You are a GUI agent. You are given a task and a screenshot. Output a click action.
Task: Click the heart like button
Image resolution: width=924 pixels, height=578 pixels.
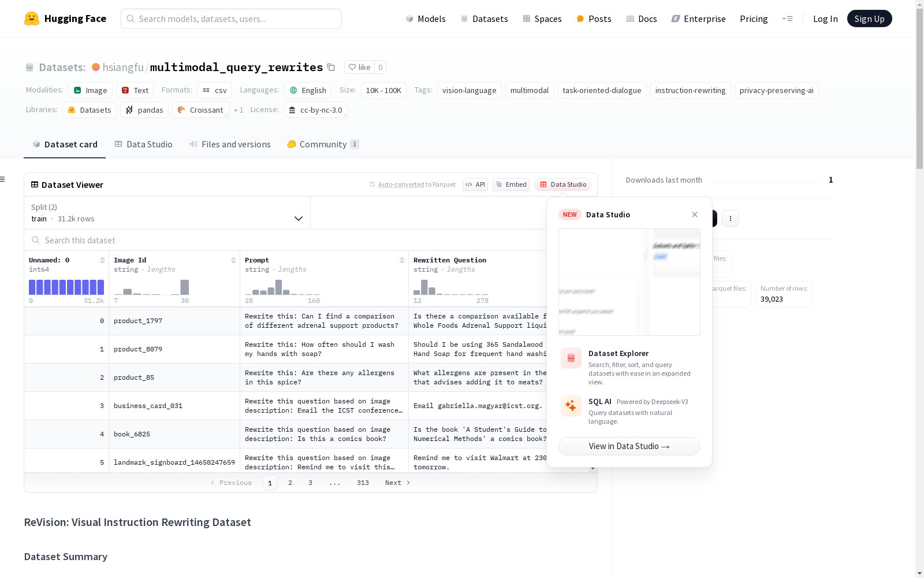[359, 67]
